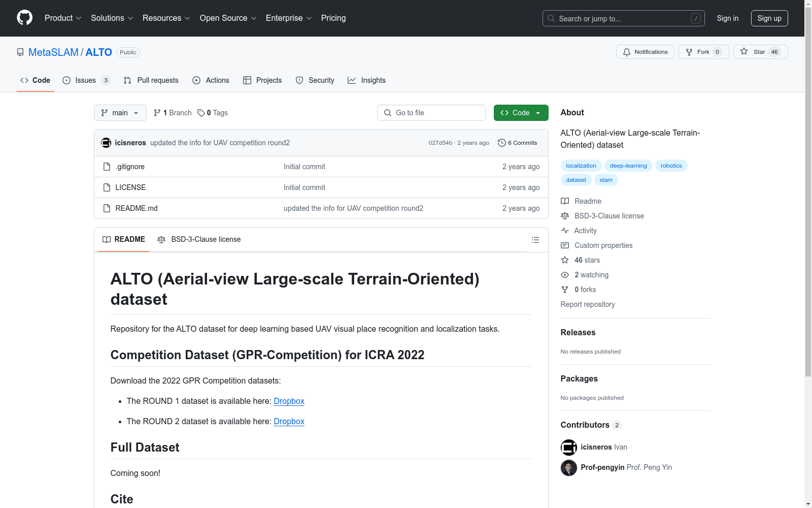The height and width of the screenshot is (508, 812).
Task: Open the README.md file name
Action: 137,208
